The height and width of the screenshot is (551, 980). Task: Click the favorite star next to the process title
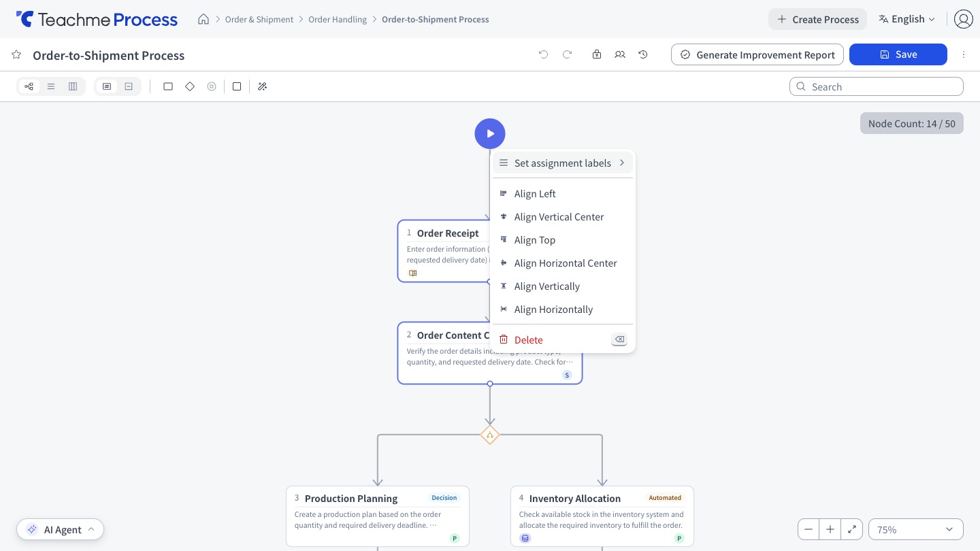click(x=16, y=54)
